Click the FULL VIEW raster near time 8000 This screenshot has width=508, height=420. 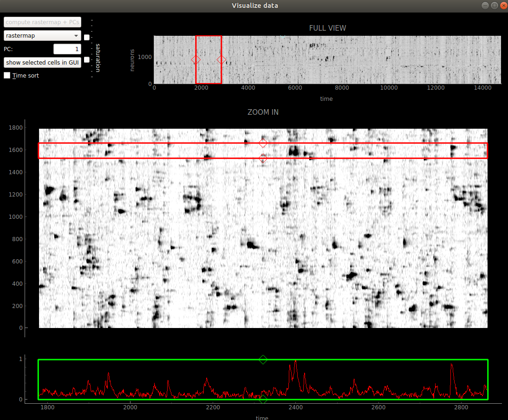pos(342,59)
